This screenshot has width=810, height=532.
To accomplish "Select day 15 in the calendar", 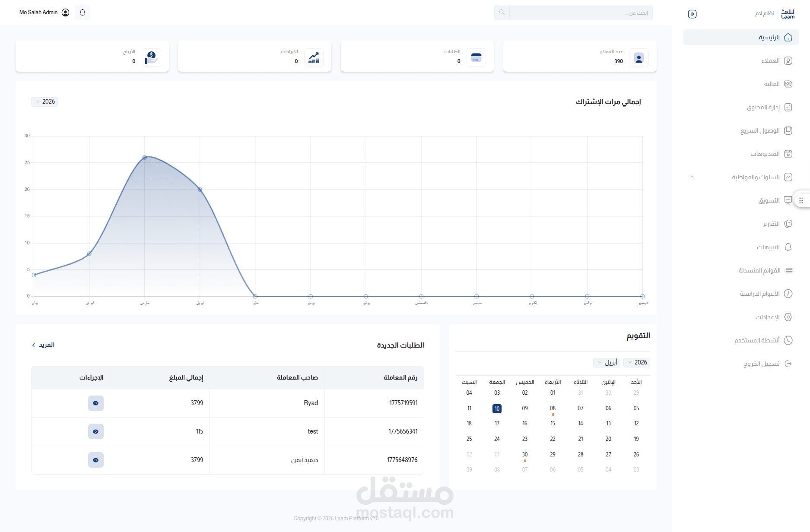I will click(553, 424).
